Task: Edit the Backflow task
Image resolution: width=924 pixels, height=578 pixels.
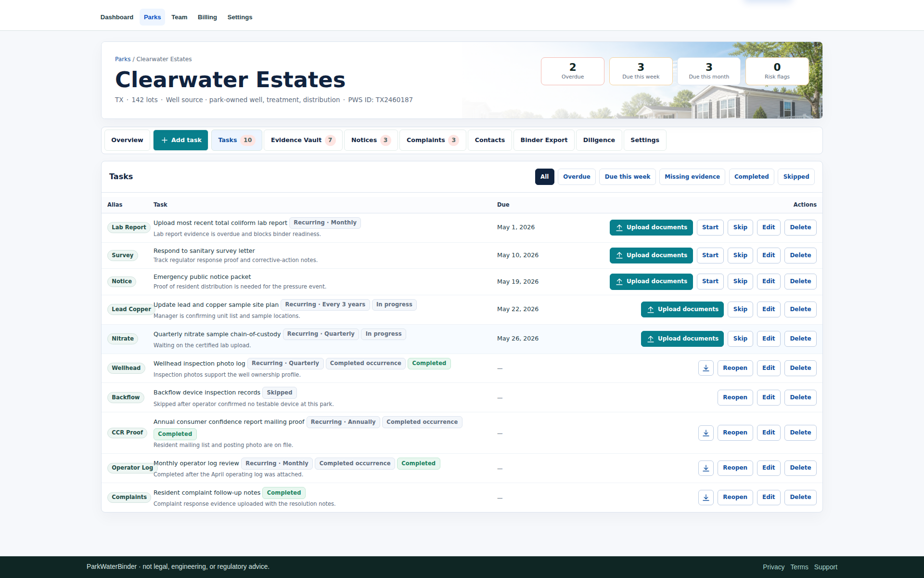Action: tap(769, 397)
